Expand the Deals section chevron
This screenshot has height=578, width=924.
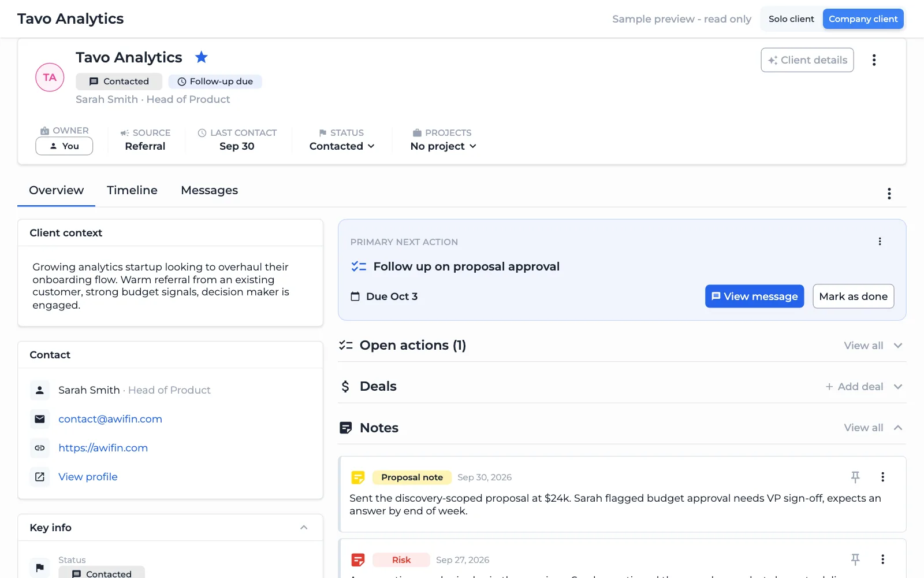pyautogui.click(x=898, y=387)
